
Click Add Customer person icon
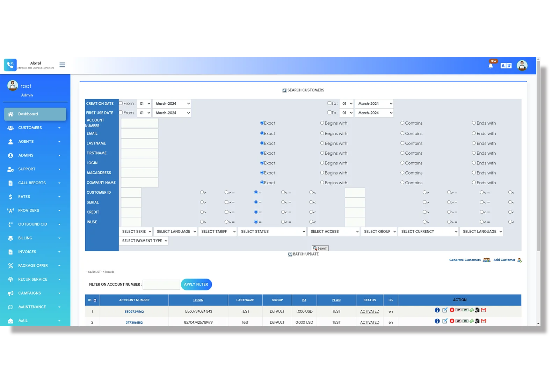(520, 260)
